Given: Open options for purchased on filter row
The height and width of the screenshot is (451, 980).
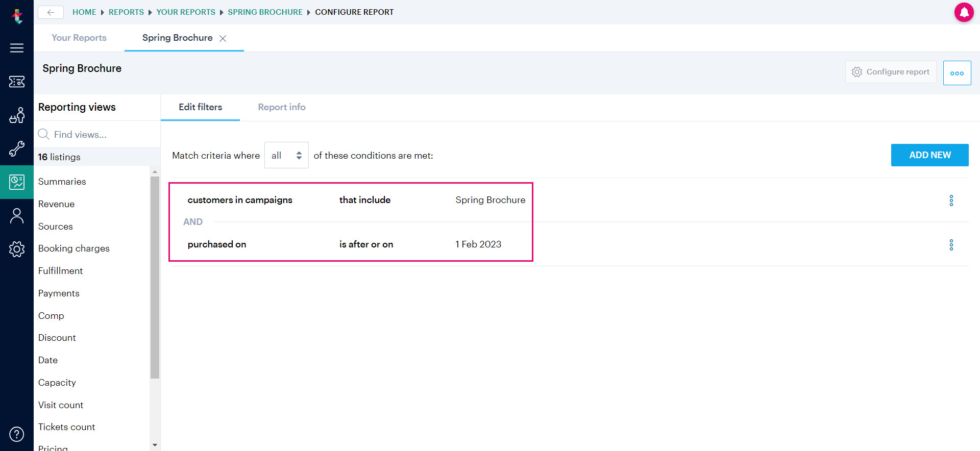Looking at the screenshot, I should click(951, 245).
